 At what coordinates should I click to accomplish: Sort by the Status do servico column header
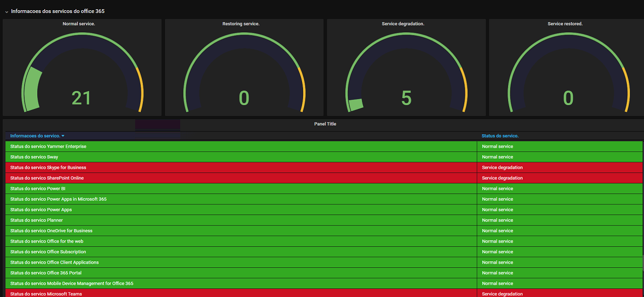pyautogui.click(x=500, y=136)
